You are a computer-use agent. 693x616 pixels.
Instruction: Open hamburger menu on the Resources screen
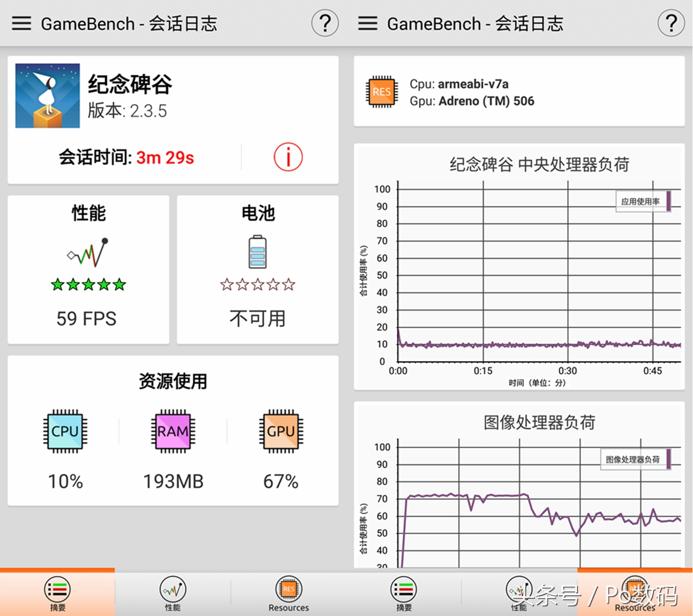click(368, 23)
